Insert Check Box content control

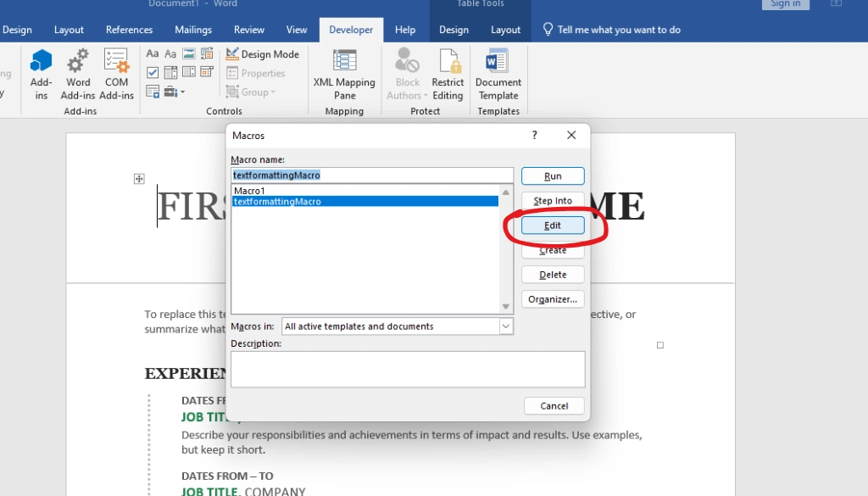click(153, 73)
